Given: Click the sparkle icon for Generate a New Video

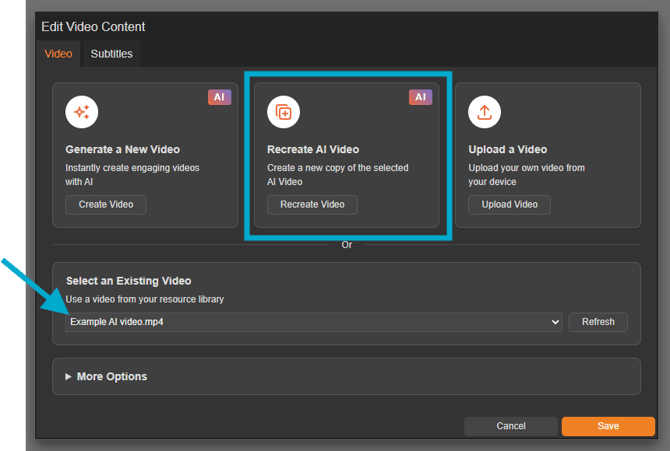Looking at the screenshot, I should pyautogui.click(x=82, y=113).
